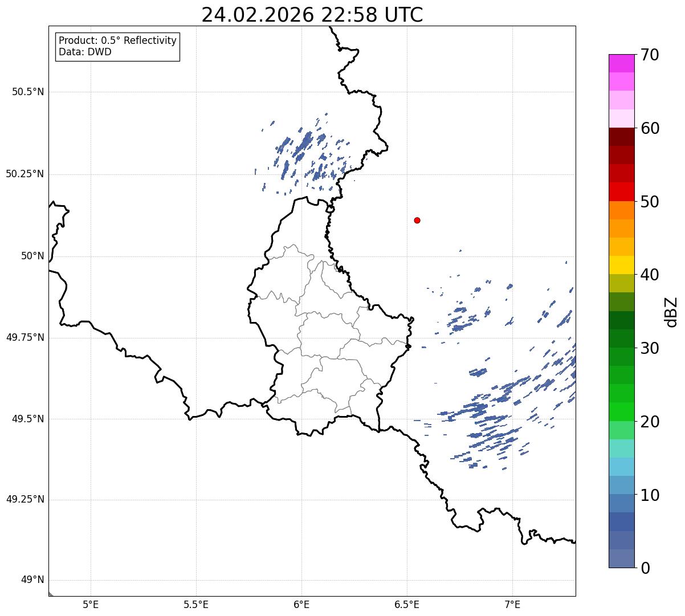Click the red radar location dot

417,220
